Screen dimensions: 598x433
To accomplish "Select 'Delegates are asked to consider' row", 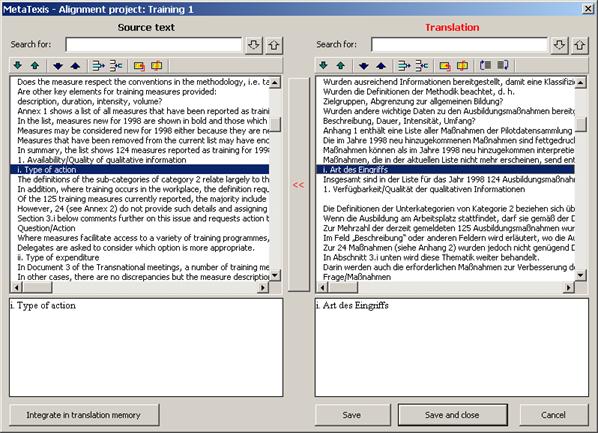I will [140, 248].
